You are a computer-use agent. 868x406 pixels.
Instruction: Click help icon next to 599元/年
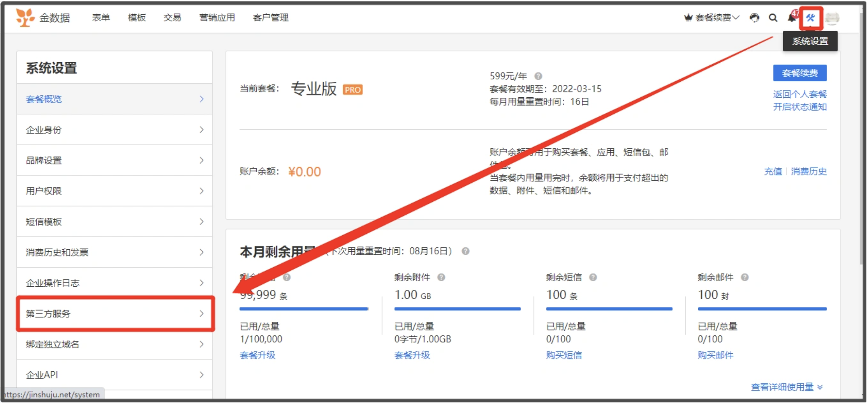tap(538, 76)
